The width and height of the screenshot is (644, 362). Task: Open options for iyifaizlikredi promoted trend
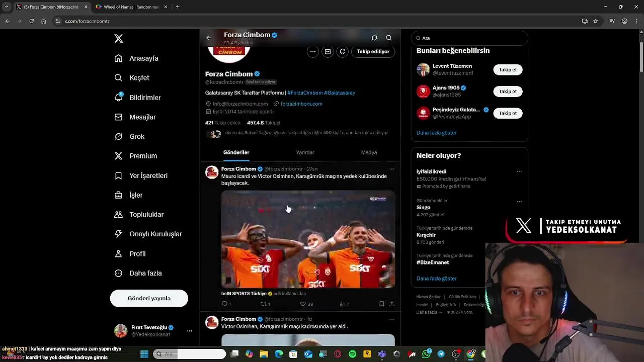(519, 171)
